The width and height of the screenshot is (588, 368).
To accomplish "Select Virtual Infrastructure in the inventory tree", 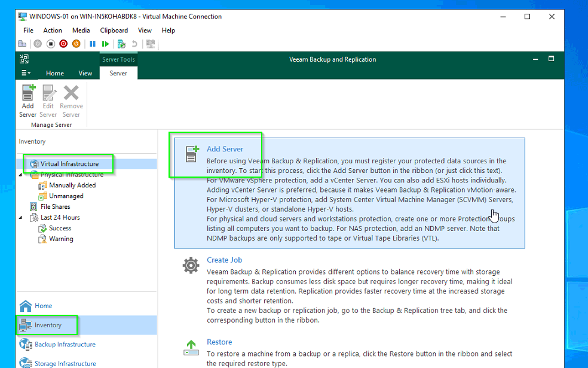I will pyautogui.click(x=70, y=164).
